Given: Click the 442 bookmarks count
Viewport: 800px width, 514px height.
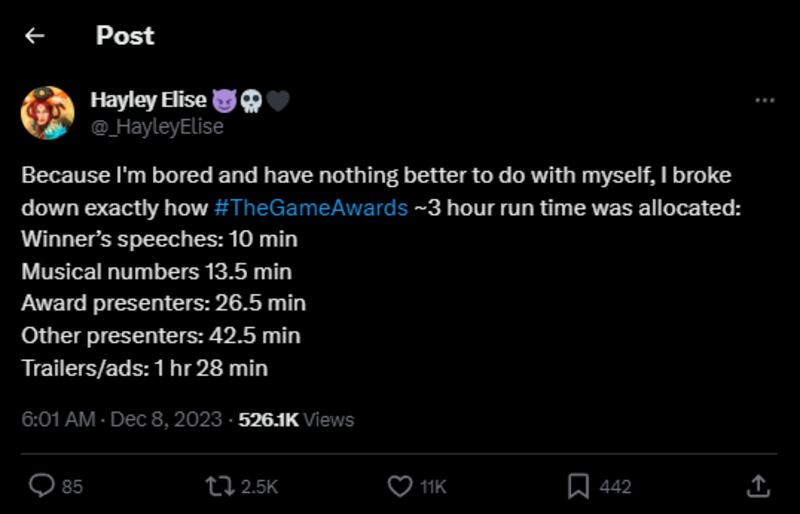Looking at the screenshot, I should pos(615,487).
